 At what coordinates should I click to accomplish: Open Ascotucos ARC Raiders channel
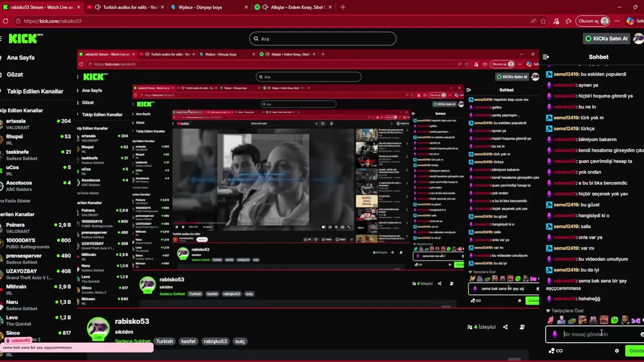[35, 186]
